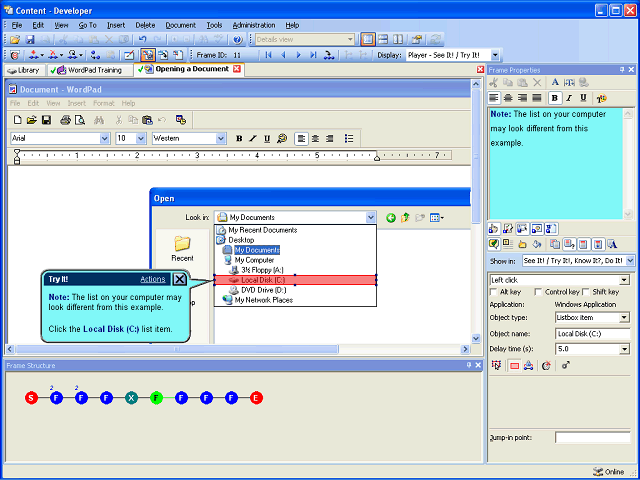Click the new document icon in WordPad screenshot
Viewport: 640px width, 480px height.
coord(18,120)
